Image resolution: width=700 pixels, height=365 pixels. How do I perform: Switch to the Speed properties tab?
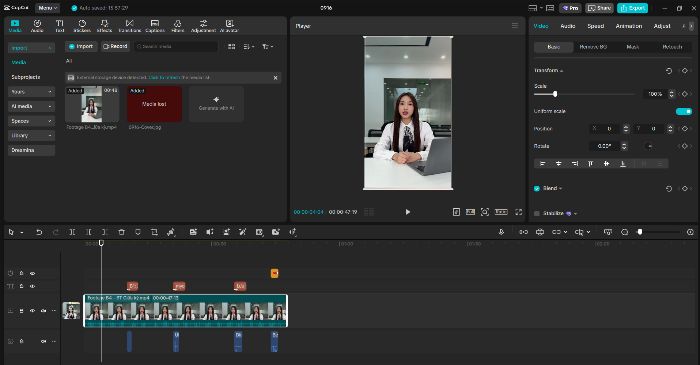[596, 26]
